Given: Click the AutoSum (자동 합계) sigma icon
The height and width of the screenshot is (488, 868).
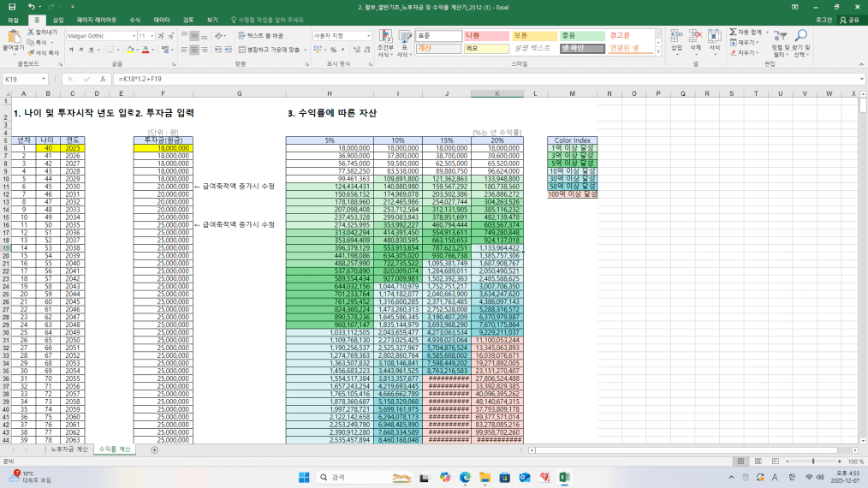Looking at the screenshot, I should [x=733, y=32].
